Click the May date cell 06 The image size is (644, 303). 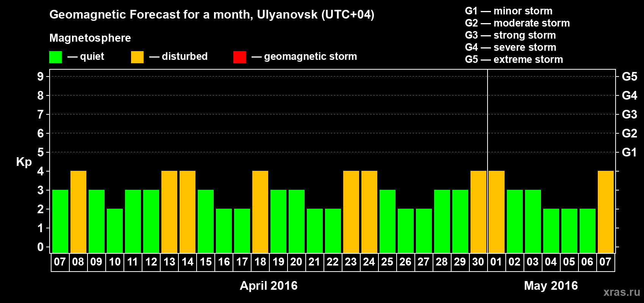[588, 262]
